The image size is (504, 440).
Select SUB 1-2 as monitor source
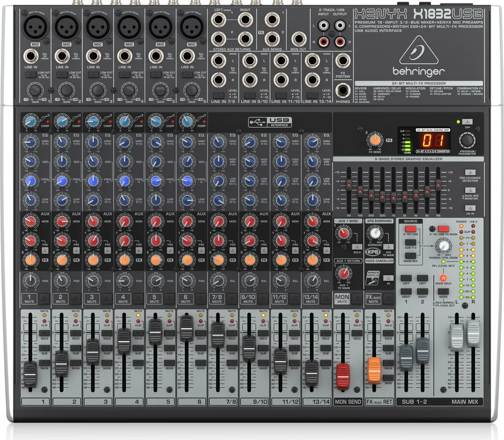(410, 242)
